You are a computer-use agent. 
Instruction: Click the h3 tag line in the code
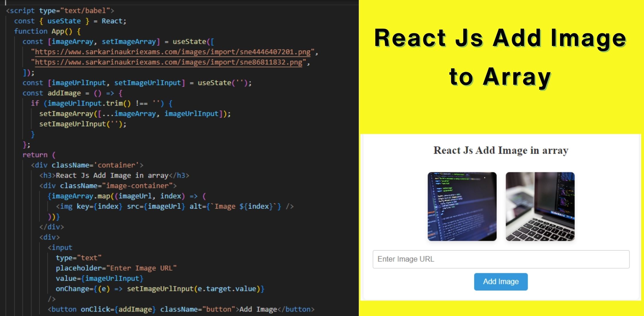click(114, 176)
